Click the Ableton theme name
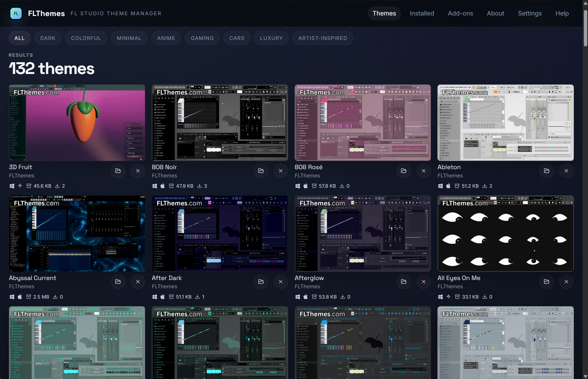 point(449,167)
